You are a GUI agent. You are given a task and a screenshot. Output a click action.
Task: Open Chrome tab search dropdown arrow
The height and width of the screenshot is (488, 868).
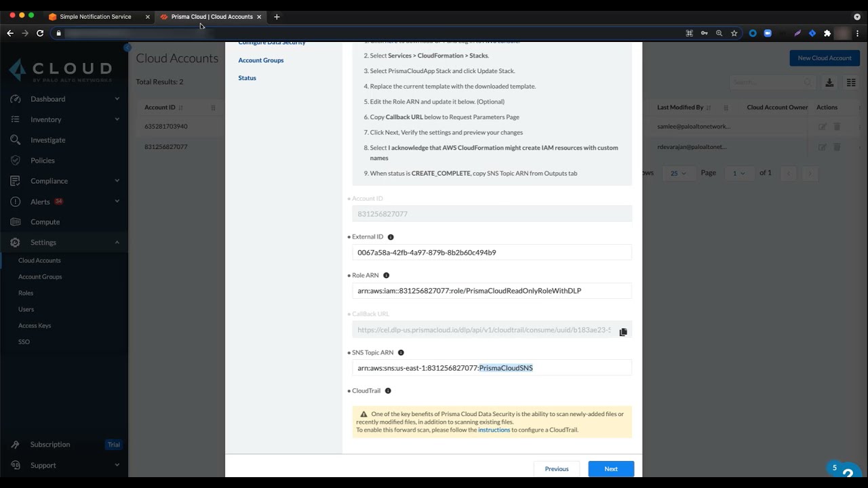[x=857, y=16]
